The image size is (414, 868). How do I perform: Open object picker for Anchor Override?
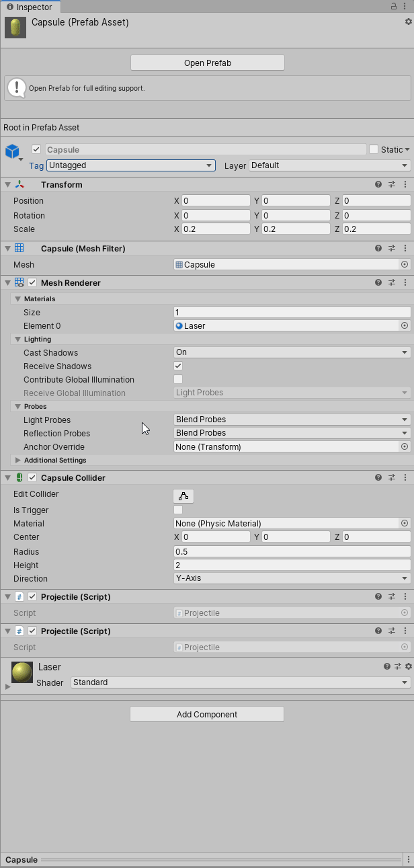pos(405,446)
